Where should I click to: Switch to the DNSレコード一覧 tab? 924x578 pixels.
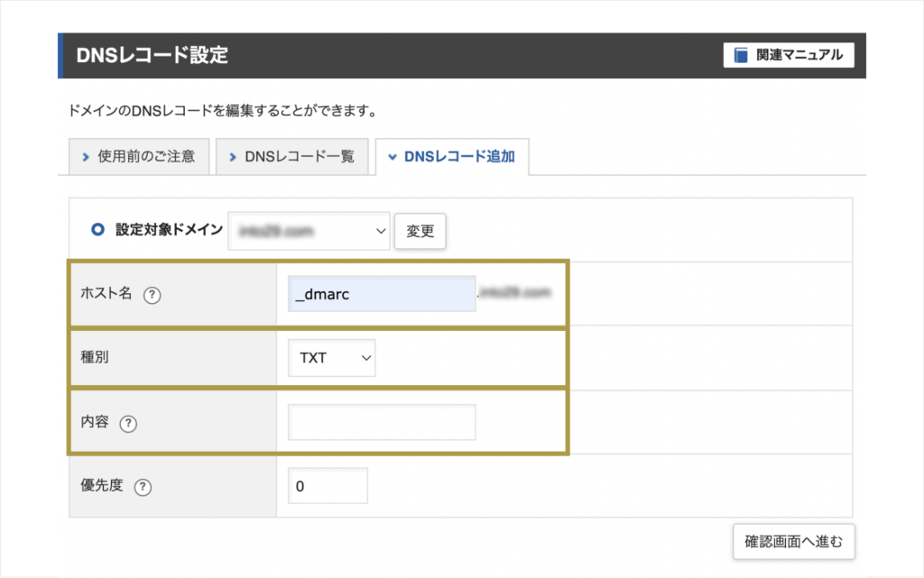click(x=292, y=157)
